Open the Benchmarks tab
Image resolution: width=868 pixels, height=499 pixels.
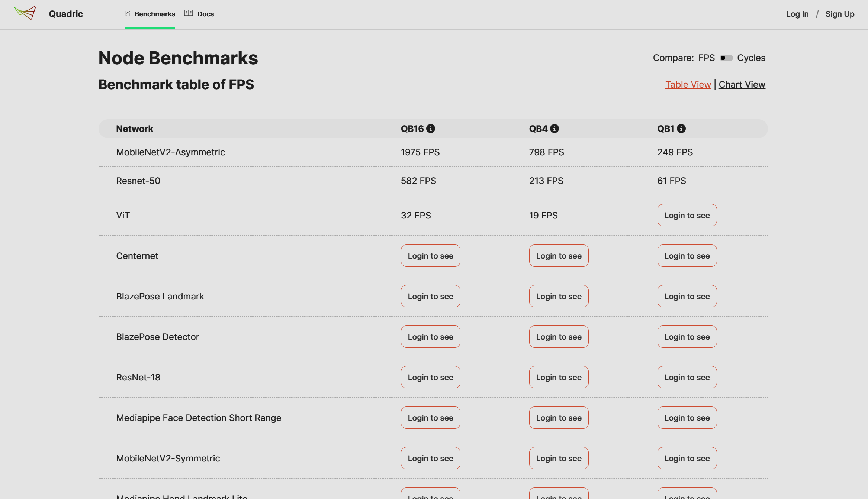click(x=150, y=14)
